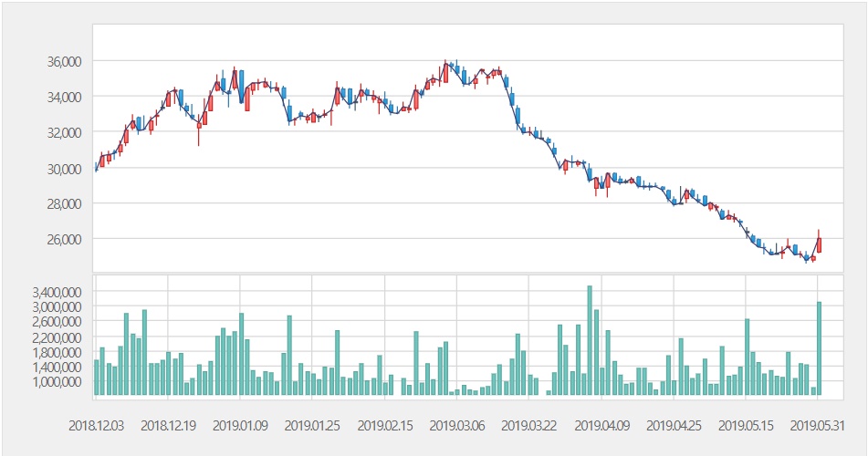Click the 2019.03.06 date label
Screen dimensions: 868x456
coord(457,425)
